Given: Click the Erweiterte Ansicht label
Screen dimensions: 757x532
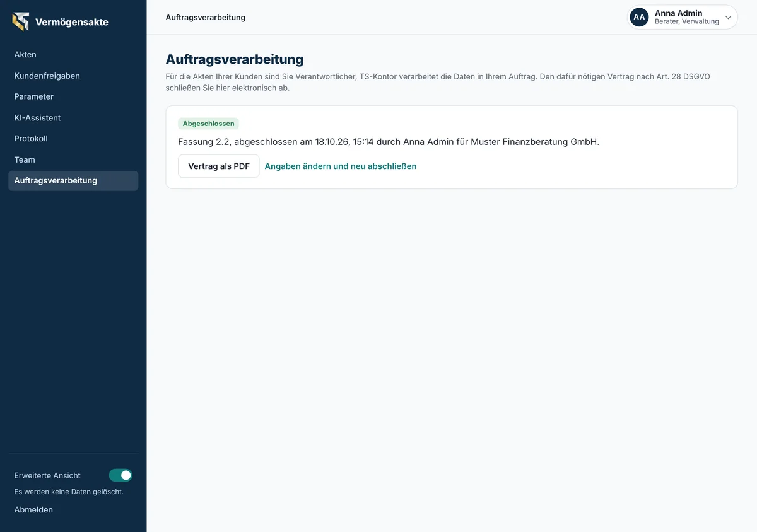Looking at the screenshot, I should (47, 475).
